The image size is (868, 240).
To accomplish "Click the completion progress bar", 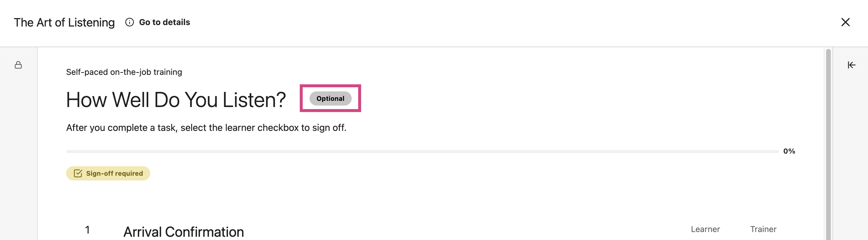I will 422,152.
